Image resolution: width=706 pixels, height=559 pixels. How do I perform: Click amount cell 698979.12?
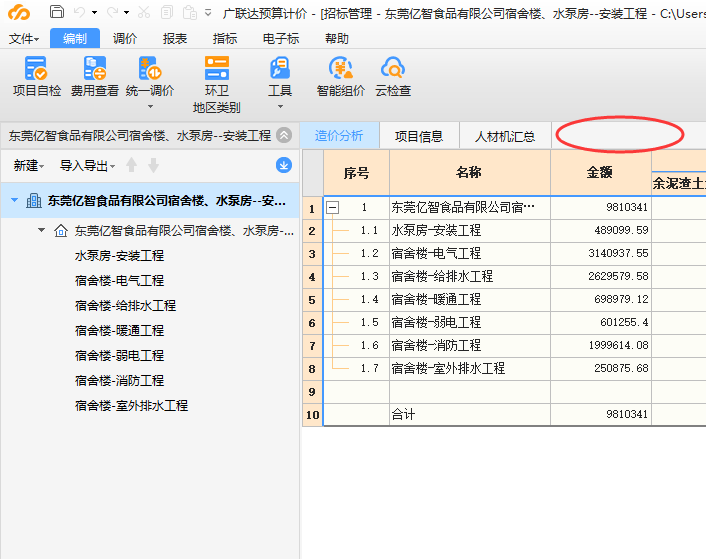click(601, 299)
